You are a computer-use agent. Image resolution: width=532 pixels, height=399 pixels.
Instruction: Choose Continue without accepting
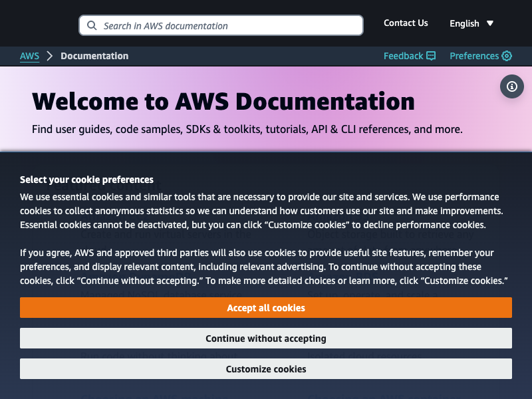click(266, 338)
